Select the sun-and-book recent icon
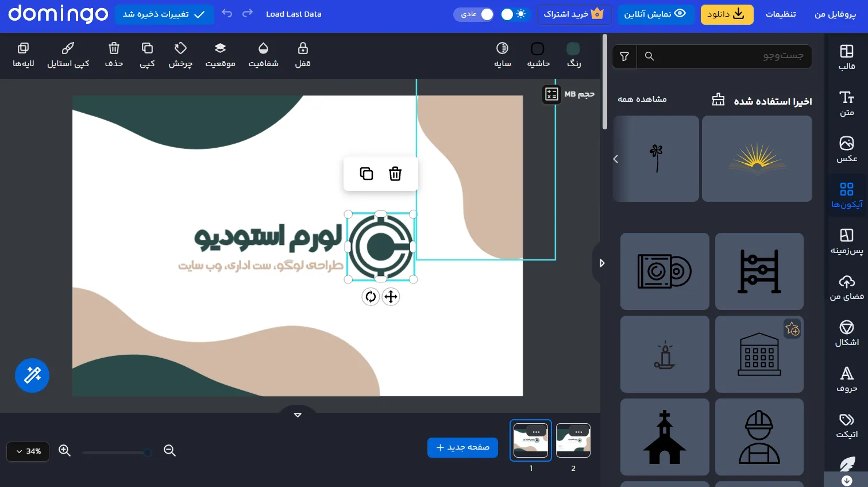The height and width of the screenshot is (487, 868). [x=757, y=158]
